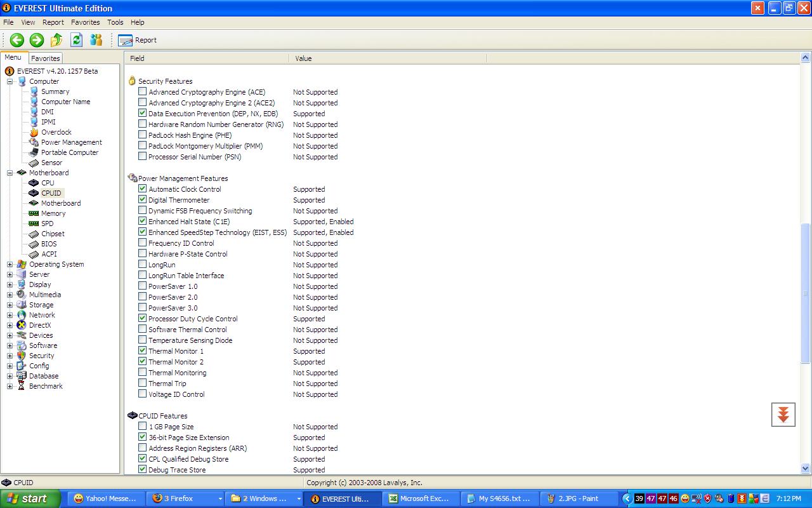Select Power Management icon in tree
The height and width of the screenshot is (508, 812).
pyautogui.click(x=34, y=142)
